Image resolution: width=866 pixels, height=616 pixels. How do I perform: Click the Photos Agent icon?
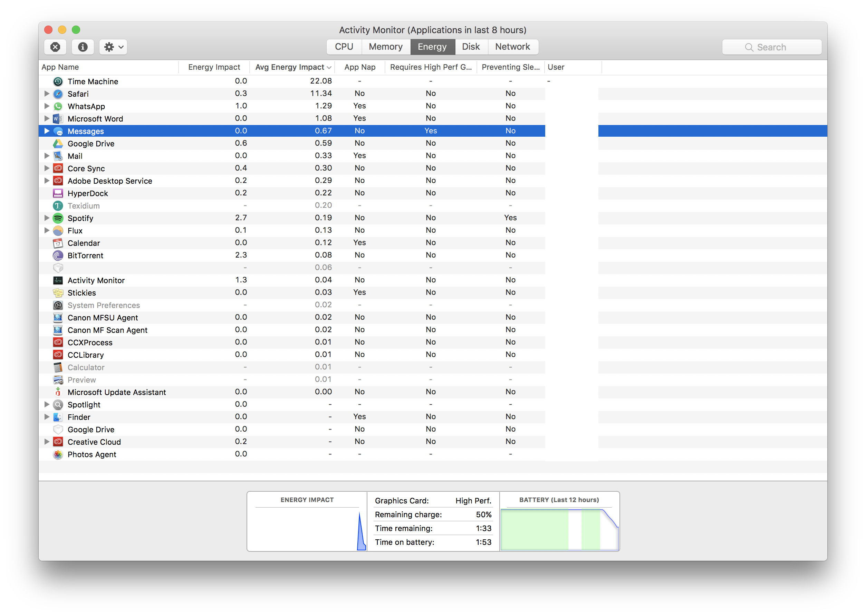(58, 454)
